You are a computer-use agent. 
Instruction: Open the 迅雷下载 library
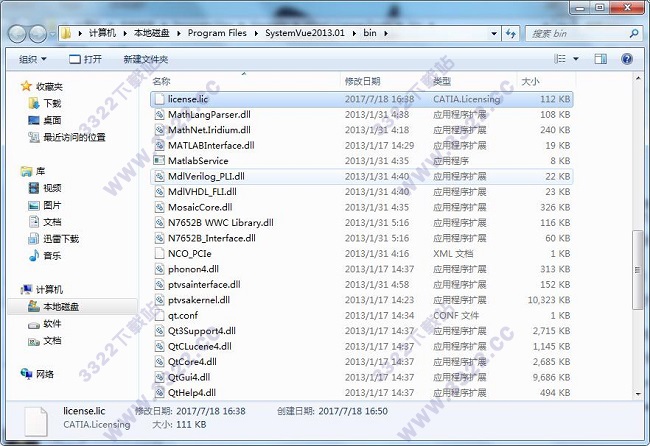pos(61,239)
